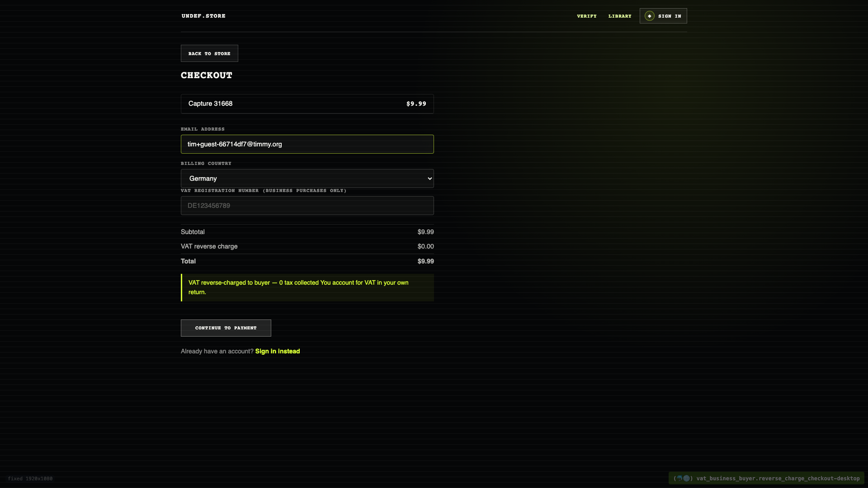The image size is (868, 488).
Task: Open the Verify page
Action: (586, 16)
